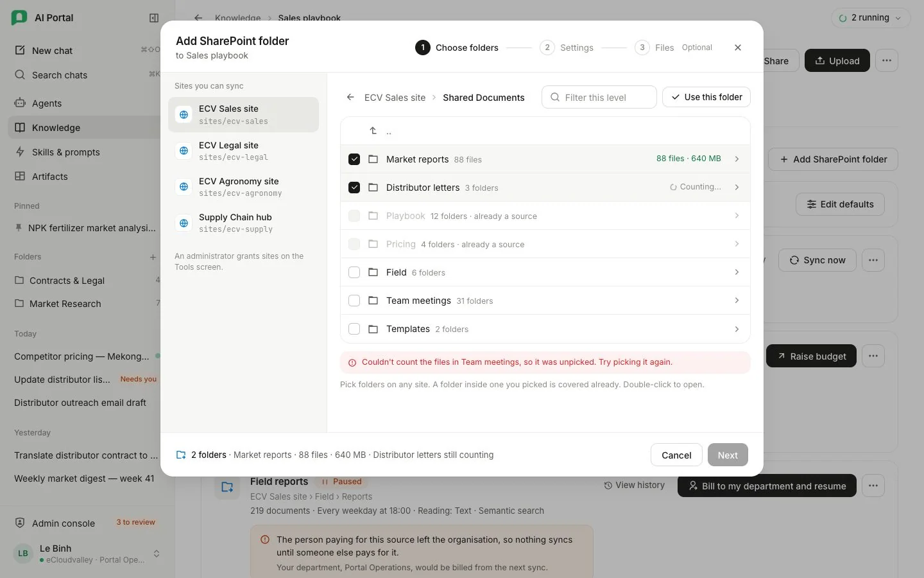Open the 2 running dropdown
The image size is (924, 578).
870,18
